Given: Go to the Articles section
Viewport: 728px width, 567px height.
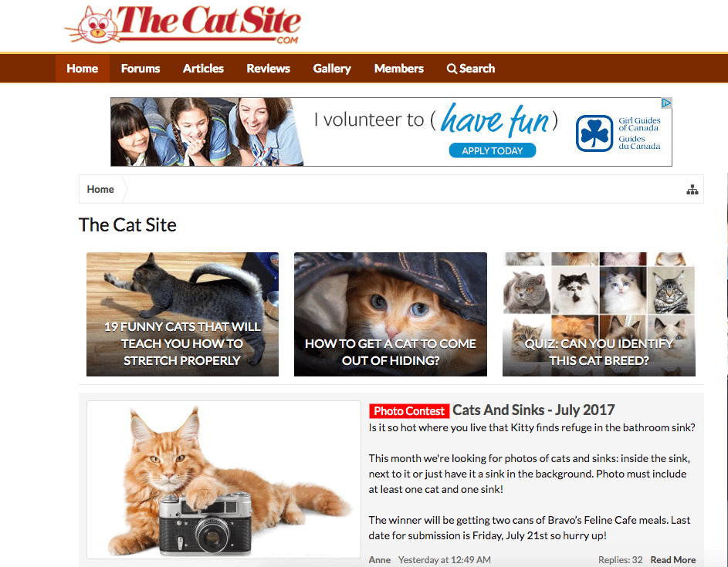Looking at the screenshot, I should pos(203,69).
